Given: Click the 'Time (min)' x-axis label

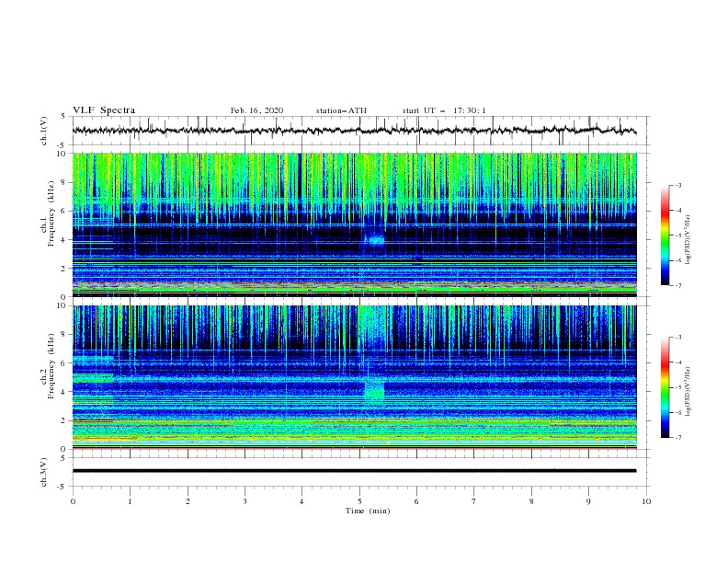Looking at the screenshot, I should click(x=368, y=511).
